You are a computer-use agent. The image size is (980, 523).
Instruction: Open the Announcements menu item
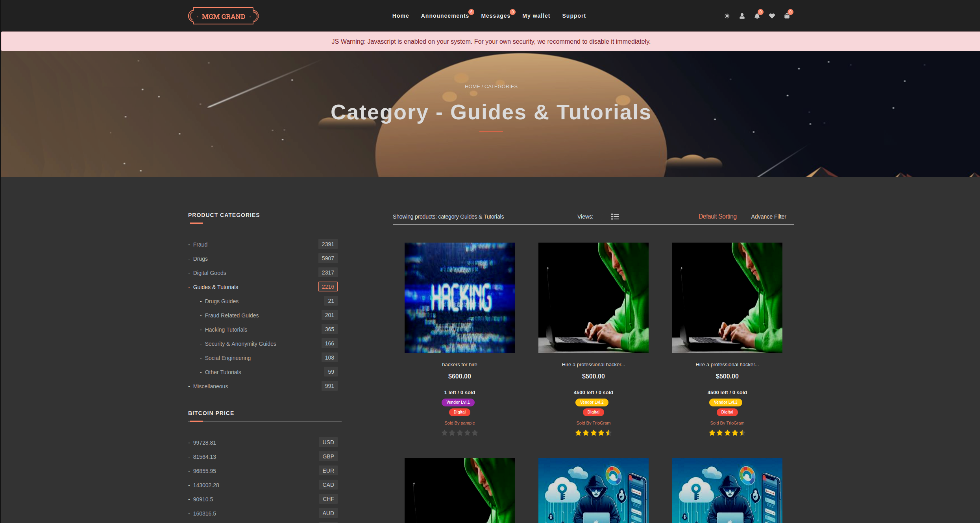(445, 16)
